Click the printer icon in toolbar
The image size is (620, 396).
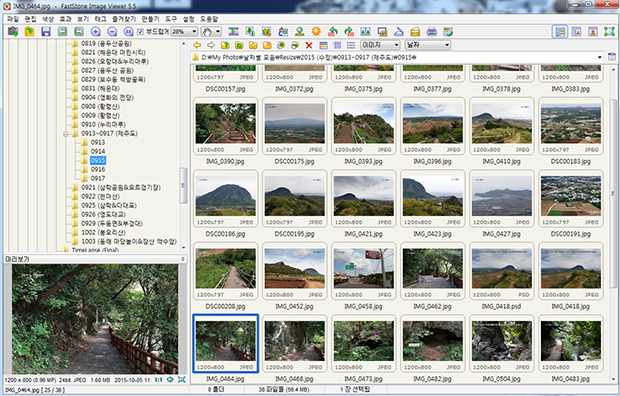431,32
